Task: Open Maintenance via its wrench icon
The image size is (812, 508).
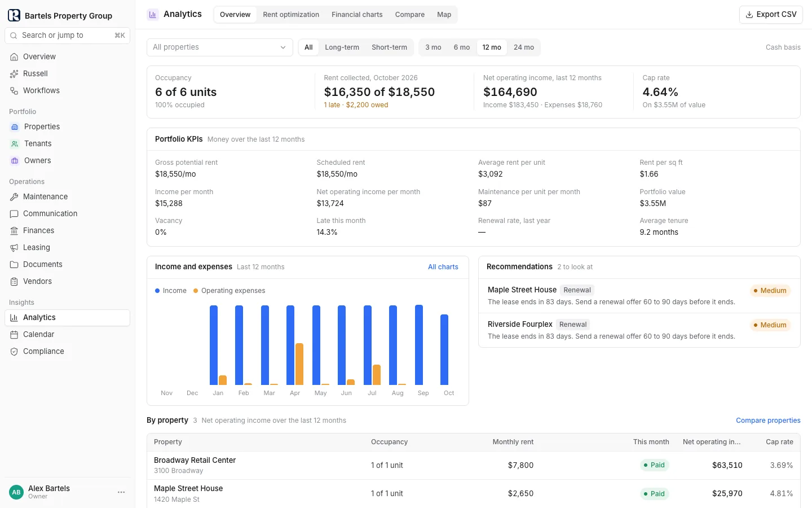Action: [14, 197]
